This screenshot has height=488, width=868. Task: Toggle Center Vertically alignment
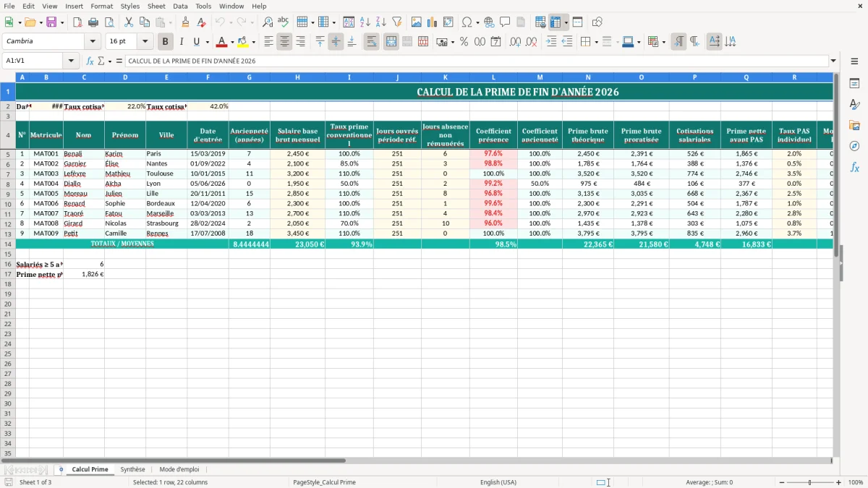tap(336, 42)
